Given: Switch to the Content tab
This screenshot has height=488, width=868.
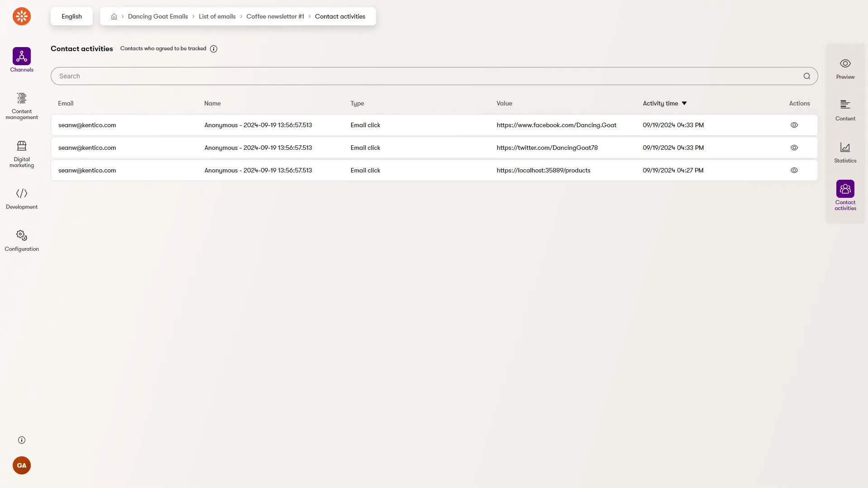Looking at the screenshot, I should [845, 110].
